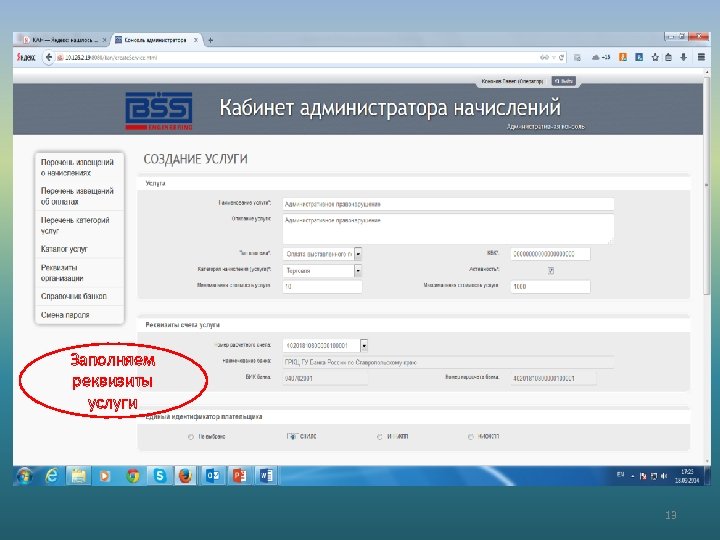The image size is (720, 540).
Task: Click the Наименование банка field
Action: 448,362
